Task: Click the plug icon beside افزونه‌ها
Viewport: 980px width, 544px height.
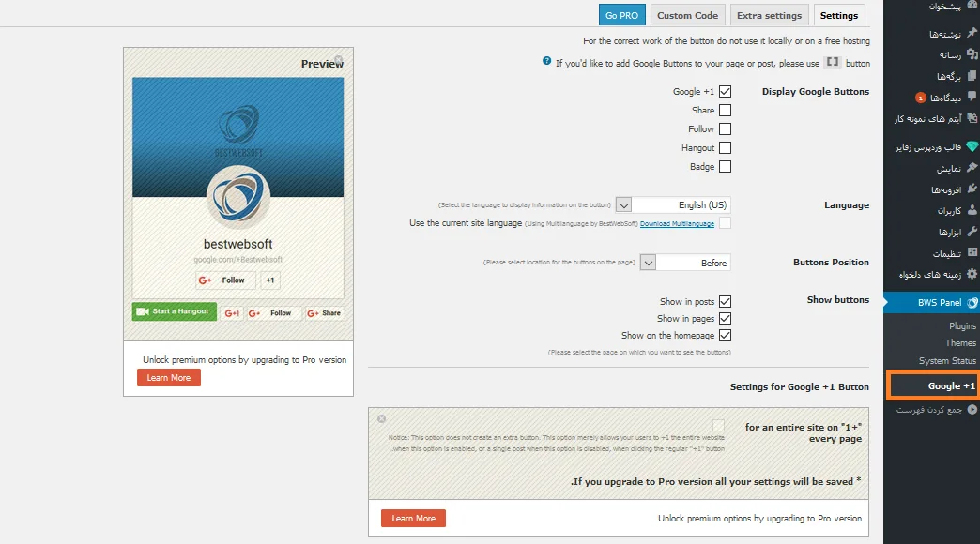Action: tap(972, 189)
